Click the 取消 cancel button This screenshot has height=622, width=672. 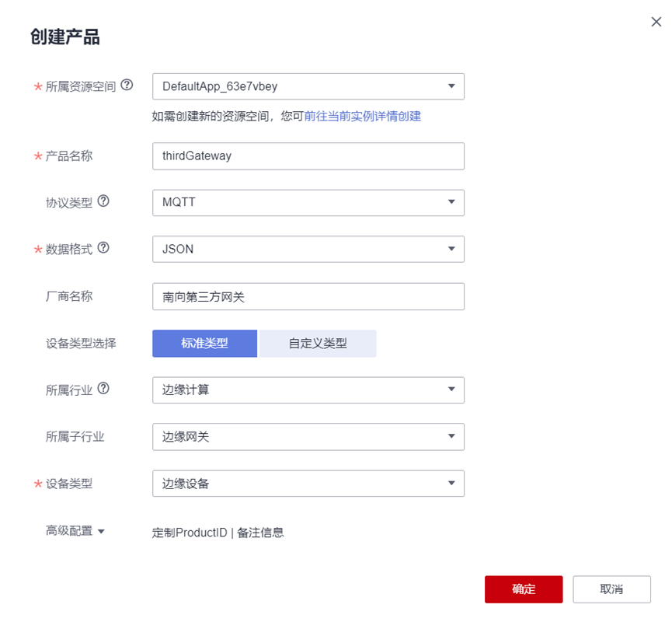[611, 589]
